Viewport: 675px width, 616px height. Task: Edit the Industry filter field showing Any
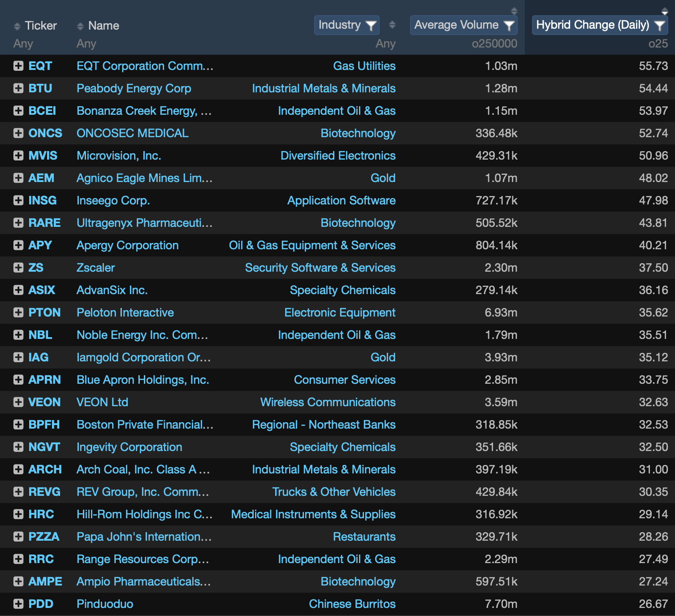click(385, 43)
